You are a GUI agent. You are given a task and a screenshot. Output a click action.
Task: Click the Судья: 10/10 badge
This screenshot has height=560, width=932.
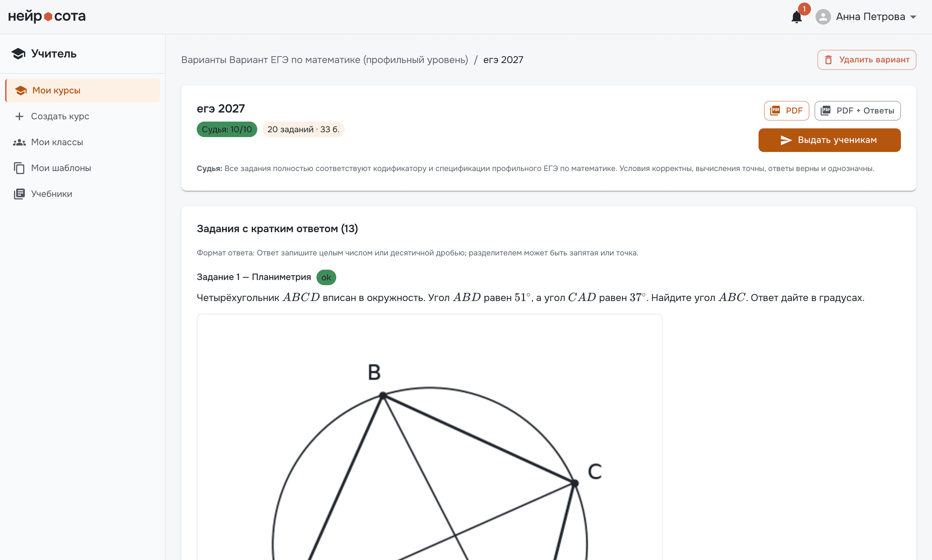pos(227,129)
